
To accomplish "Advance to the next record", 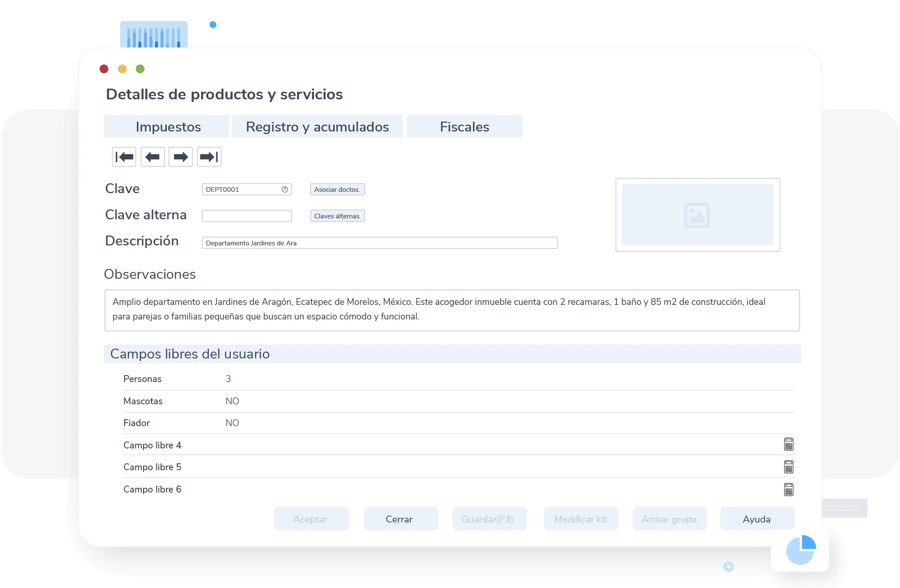I will tap(180, 157).
